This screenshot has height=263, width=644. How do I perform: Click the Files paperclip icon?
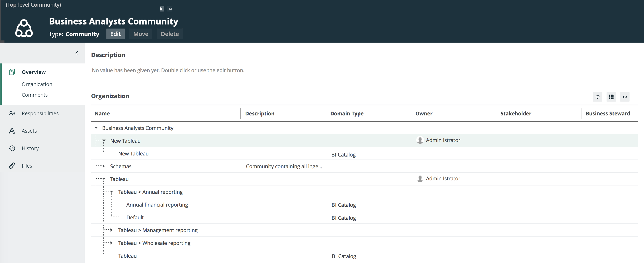tap(12, 166)
